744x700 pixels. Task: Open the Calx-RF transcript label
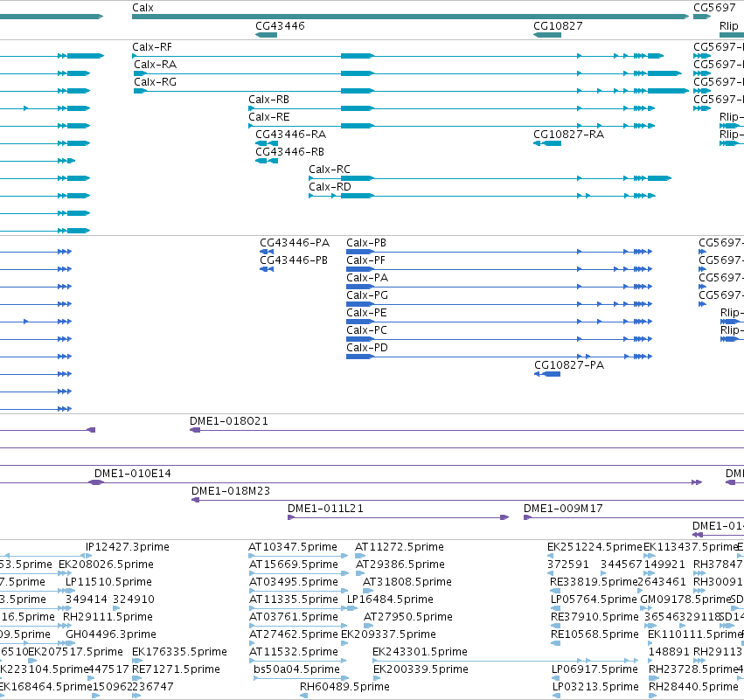click(152, 47)
